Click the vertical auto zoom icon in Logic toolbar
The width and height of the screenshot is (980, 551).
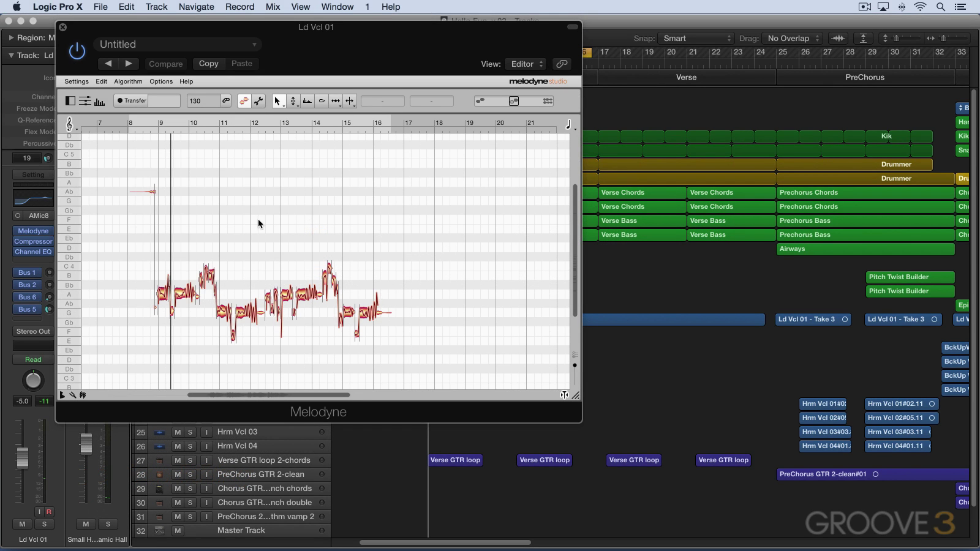[863, 38]
